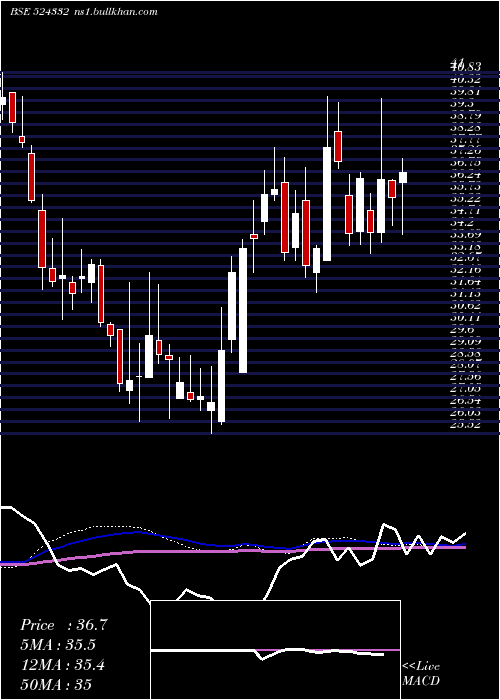Viewport: 500px width, 700px height.
Task: Click the '<<Live MACD' label
Action: coord(421,674)
